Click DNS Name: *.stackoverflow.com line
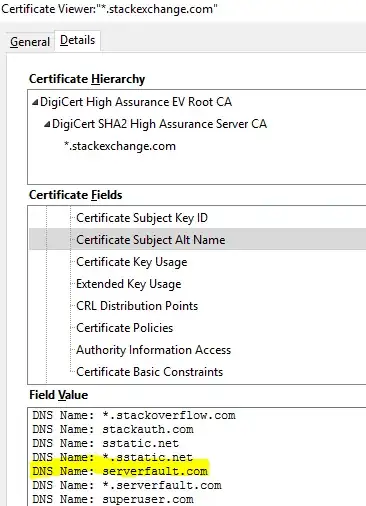 [x=134, y=415]
